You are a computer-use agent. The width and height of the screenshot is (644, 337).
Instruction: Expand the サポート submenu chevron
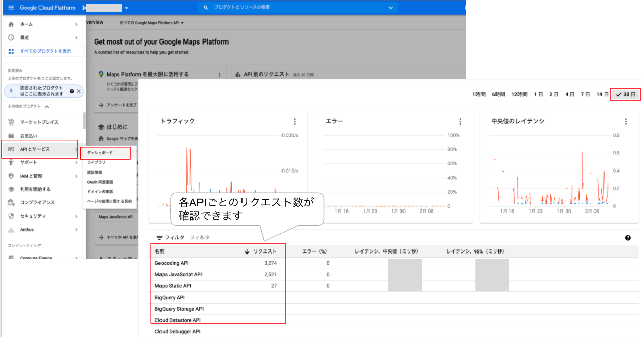(76, 162)
